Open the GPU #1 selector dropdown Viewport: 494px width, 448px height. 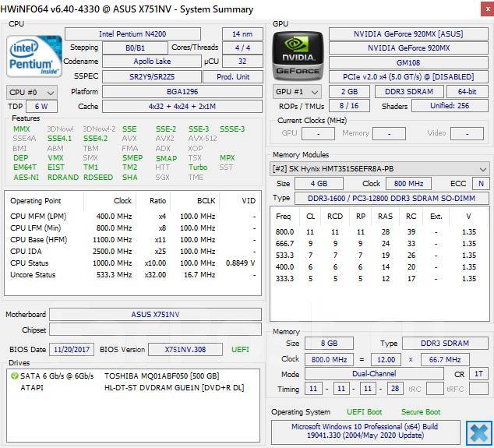[297, 92]
